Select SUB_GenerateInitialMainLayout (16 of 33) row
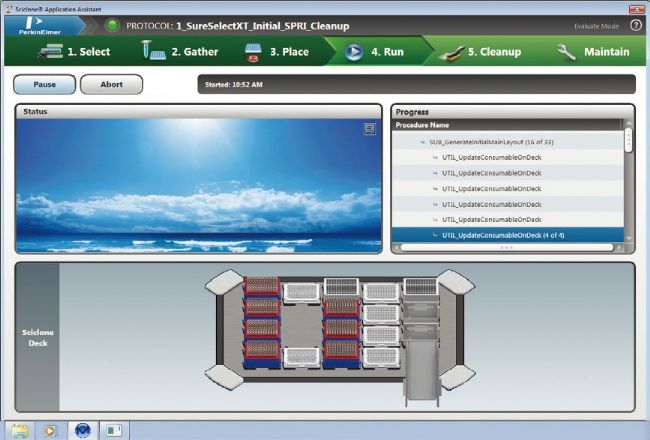The width and height of the screenshot is (650, 440). tap(507, 142)
